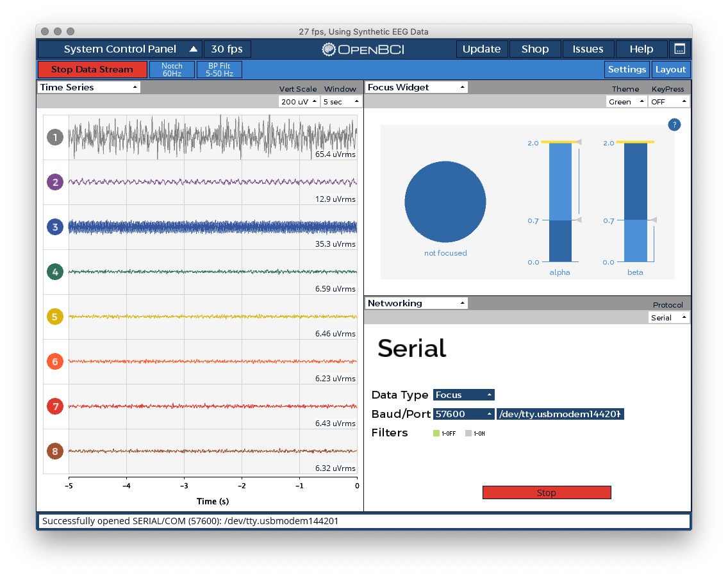Click the channel 1 gray circle icon
The height and width of the screenshot is (578, 728).
(55, 137)
